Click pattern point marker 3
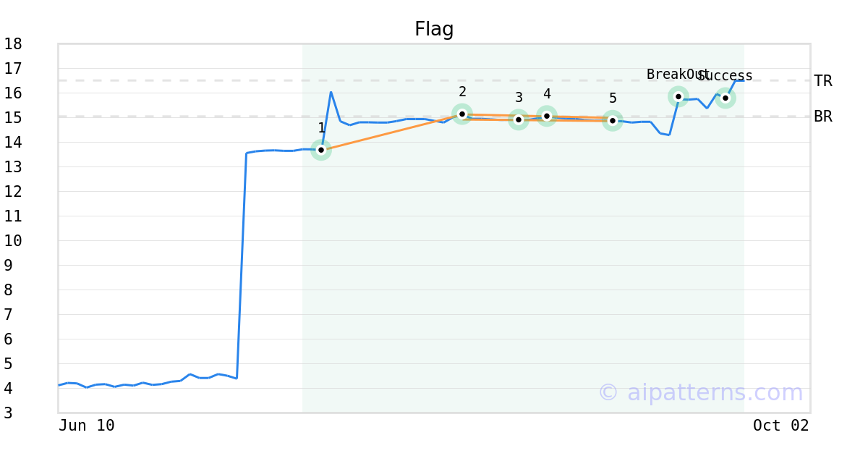 click(519, 119)
